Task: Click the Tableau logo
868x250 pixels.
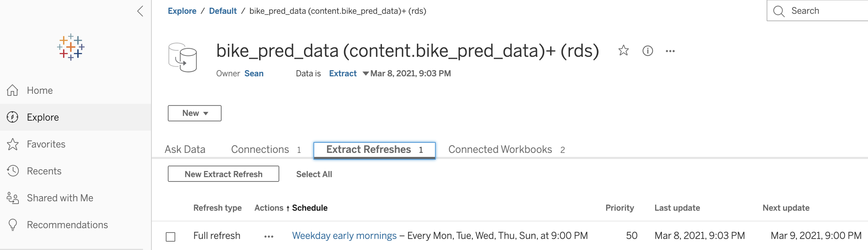Action: tap(71, 47)
